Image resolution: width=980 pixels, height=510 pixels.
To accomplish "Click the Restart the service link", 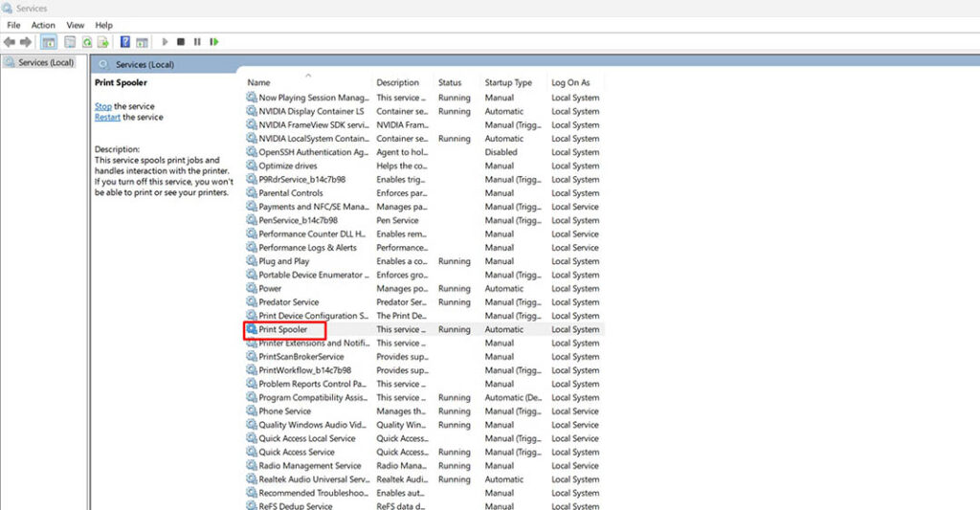I will 107,117.
